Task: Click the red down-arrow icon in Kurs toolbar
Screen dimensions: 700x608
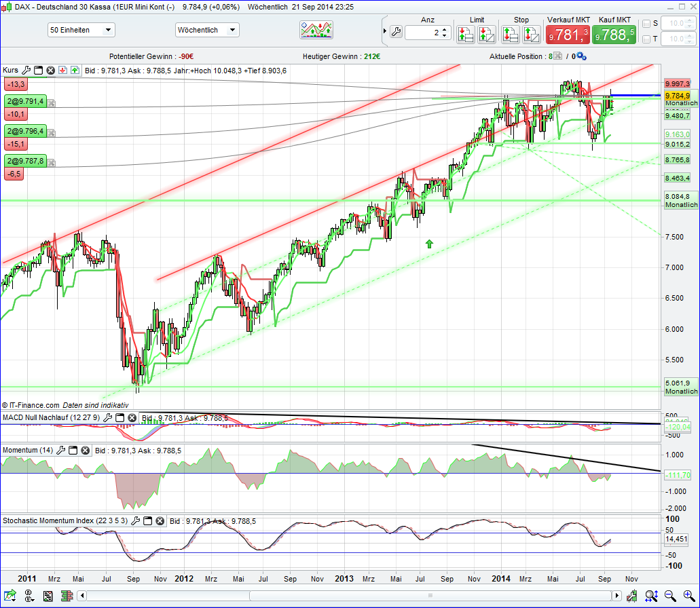Action: point(62,70)
